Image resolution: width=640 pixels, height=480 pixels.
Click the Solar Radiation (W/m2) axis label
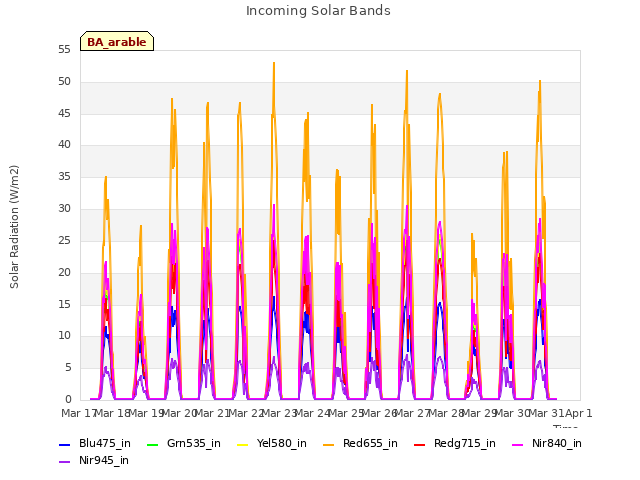pyautogui.click(x=14, y=227)
